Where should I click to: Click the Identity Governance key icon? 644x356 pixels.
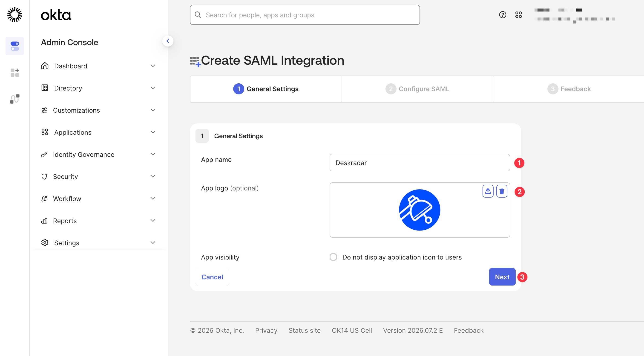pyautogui.click(x=44, y=155)
